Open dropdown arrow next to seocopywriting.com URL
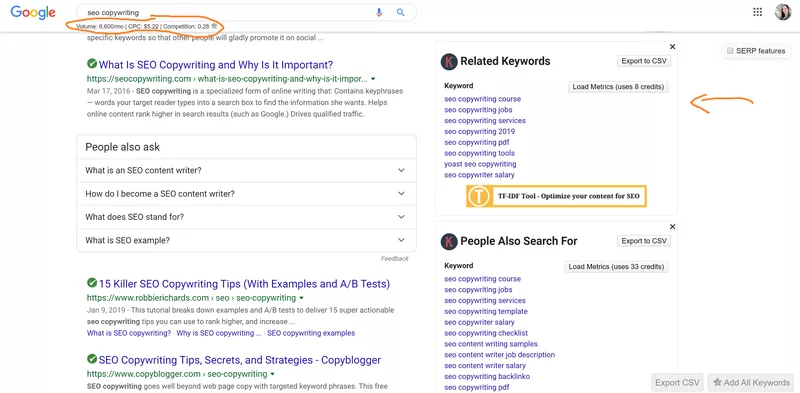Viewport: 800px width, 393px height. click(x=373, y=79)
